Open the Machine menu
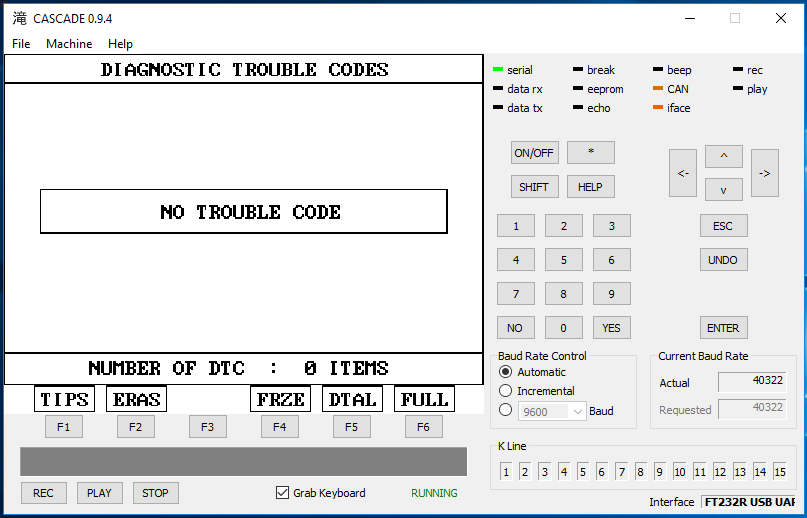Viewport: 807px width, 518px height. pos(69,44)
